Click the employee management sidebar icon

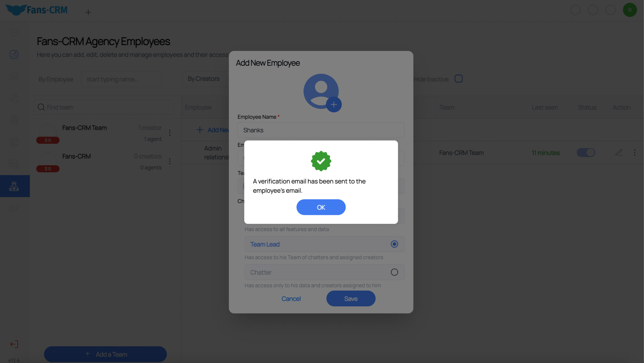tap(15, 186)
